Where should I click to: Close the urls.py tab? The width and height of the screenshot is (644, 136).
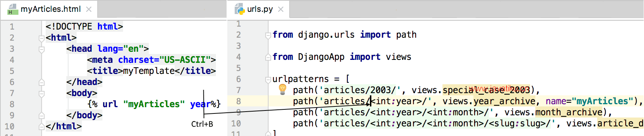(x=281, y=9)
